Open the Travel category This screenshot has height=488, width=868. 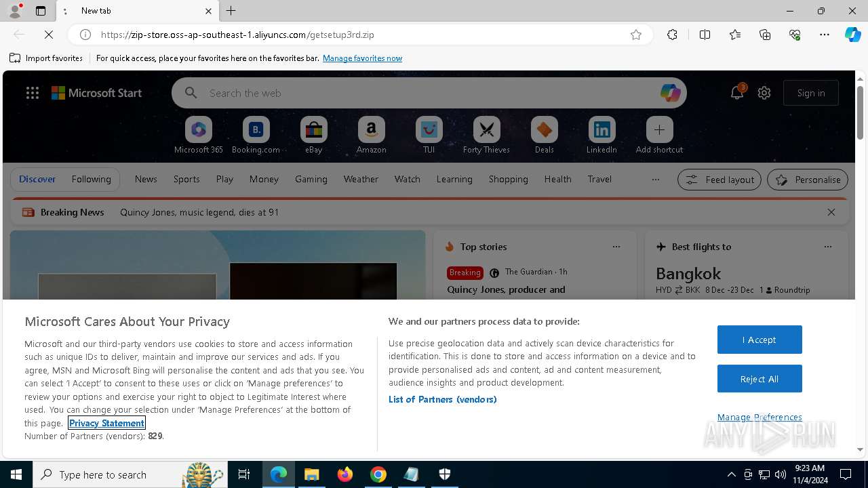pyautogui.click(x=599, y=179)
